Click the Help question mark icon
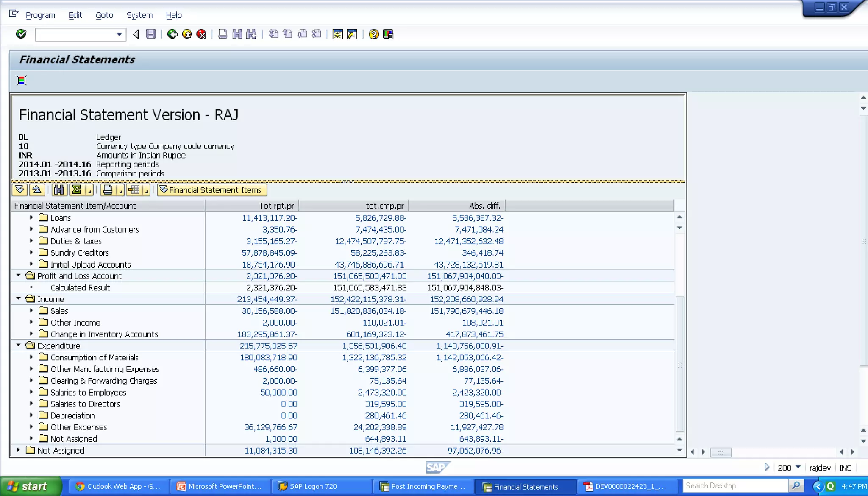Image resolution: width=868 pixels, height=496 pixels. pyautogui.click(x=373, y=34)
